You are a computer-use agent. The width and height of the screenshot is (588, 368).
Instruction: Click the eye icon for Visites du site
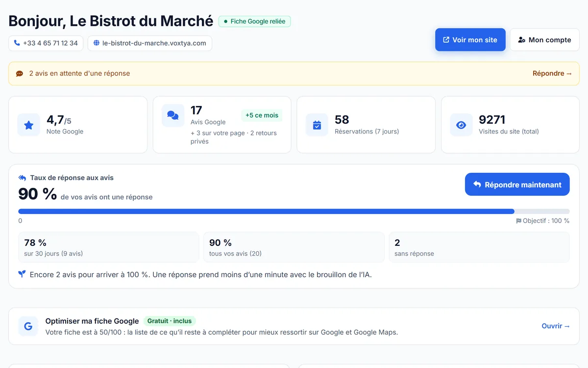point(461,125)
